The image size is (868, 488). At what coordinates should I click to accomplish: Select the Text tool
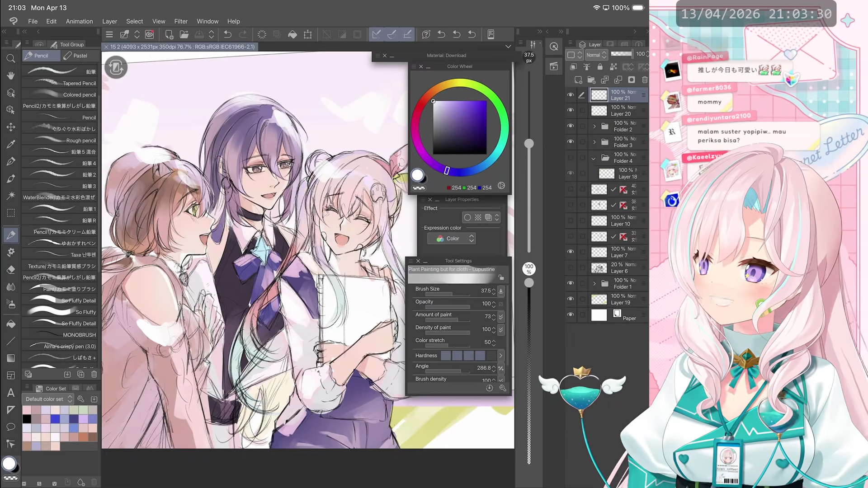click(11, 393)
